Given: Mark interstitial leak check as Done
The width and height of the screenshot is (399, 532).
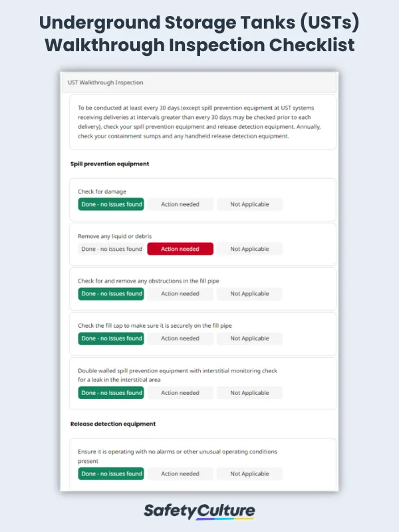Looking at the screenshot, I should [112, 392].
